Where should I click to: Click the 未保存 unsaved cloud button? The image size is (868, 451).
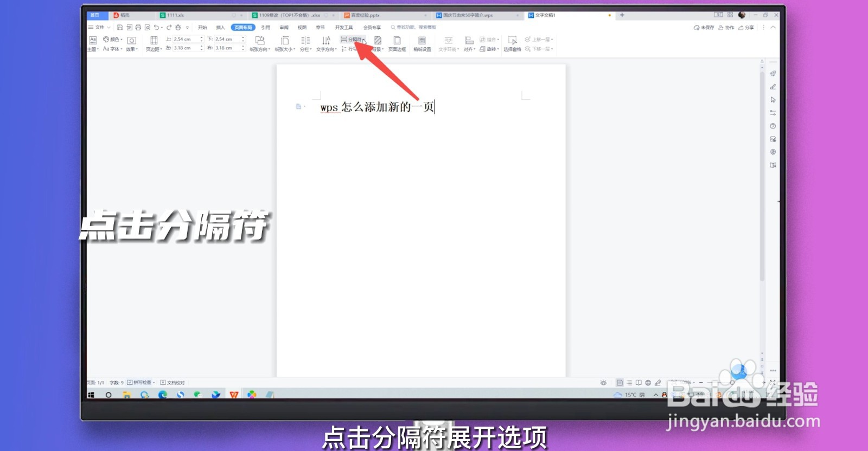coord(704,27)
